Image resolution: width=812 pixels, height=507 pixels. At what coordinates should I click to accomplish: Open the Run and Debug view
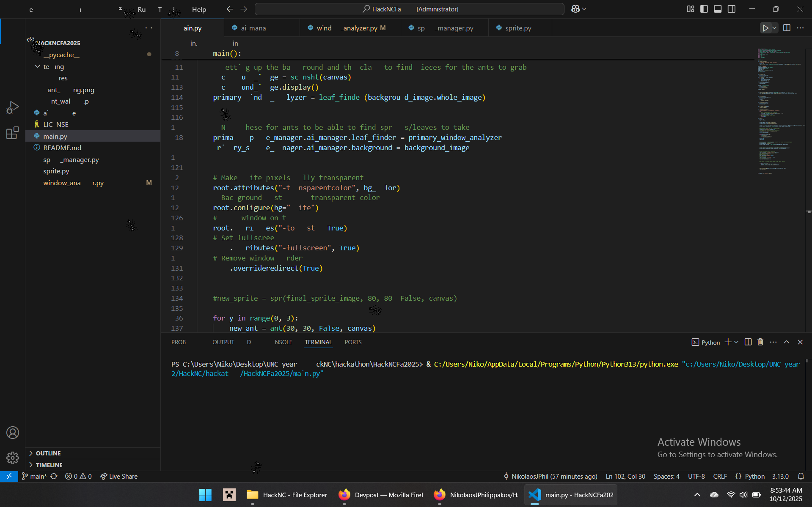click(12, 107)
